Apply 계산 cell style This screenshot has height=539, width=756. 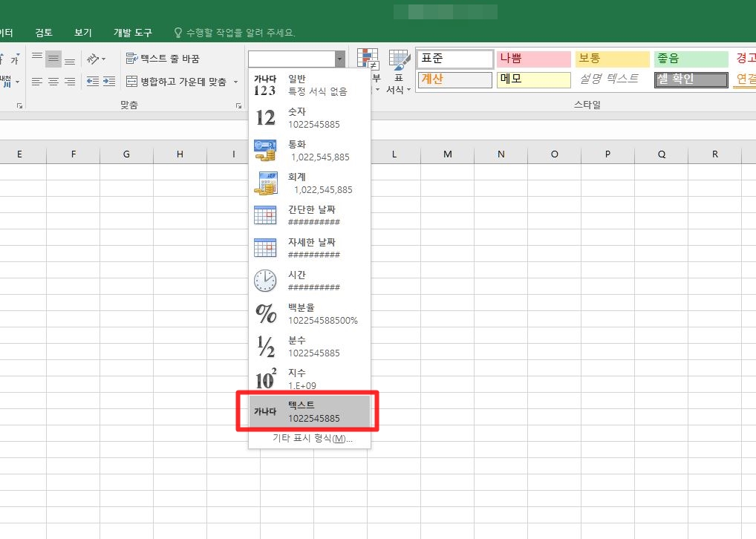(x=455, y=79)
